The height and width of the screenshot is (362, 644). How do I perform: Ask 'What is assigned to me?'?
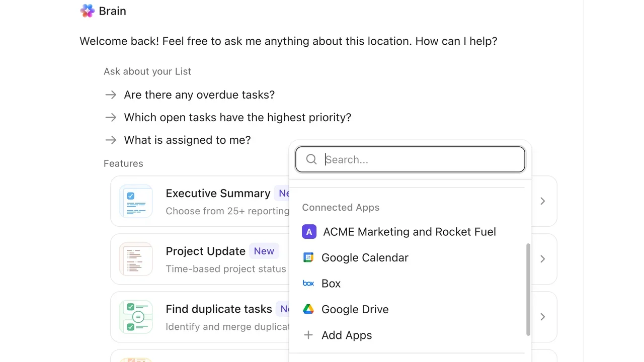click(187, 140)
